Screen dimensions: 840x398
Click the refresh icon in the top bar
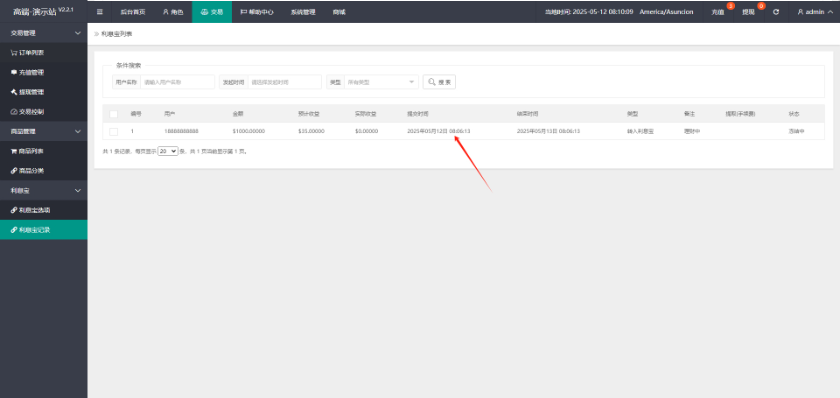point(776,12)
